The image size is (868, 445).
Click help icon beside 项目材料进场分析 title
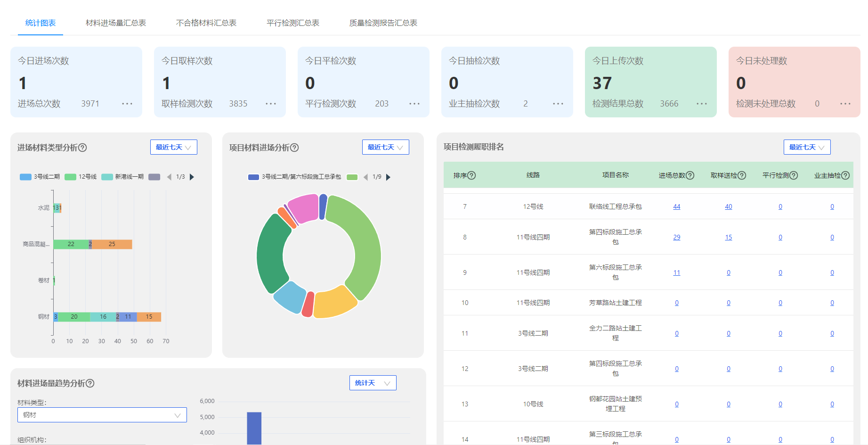(294, 148)
